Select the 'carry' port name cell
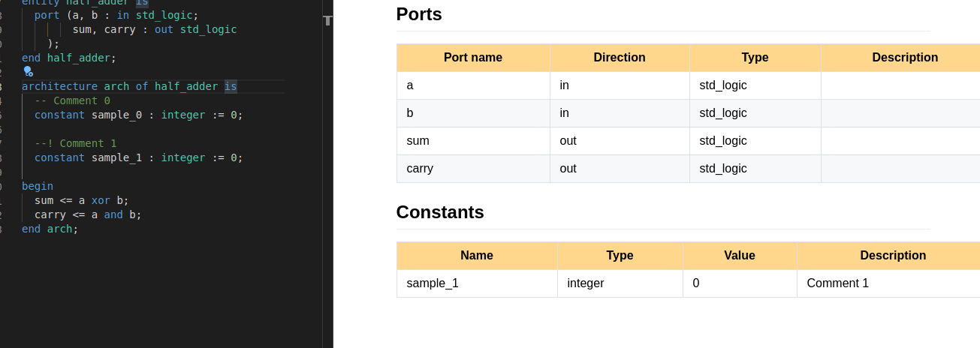Image resolution: width=980 pixels, height=348 pixels. (x=420, y=169)
